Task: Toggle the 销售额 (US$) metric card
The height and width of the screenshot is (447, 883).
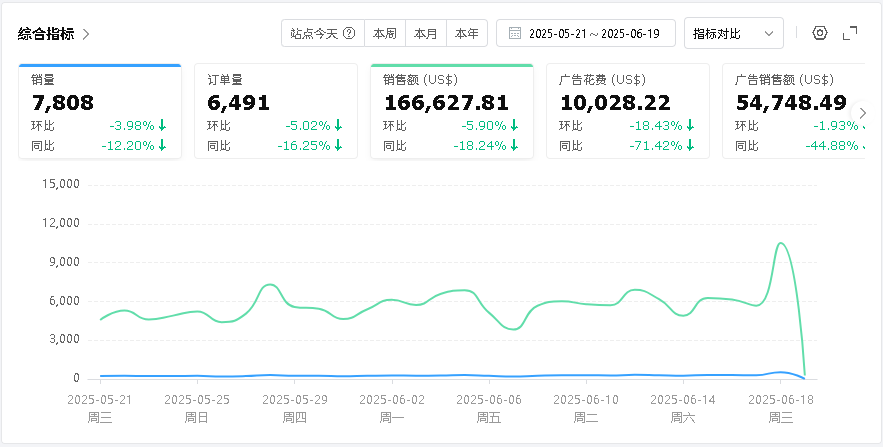Action: coord(451,111)
